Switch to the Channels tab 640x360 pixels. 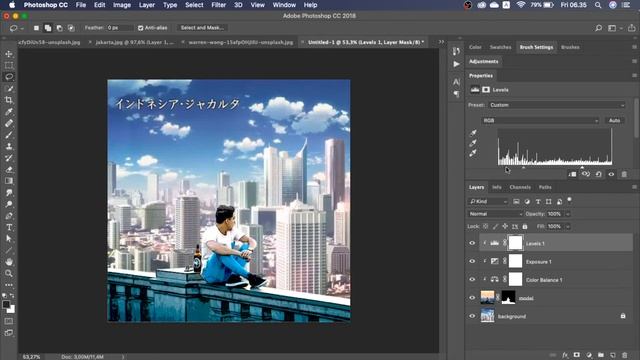[x=520, y=187]
